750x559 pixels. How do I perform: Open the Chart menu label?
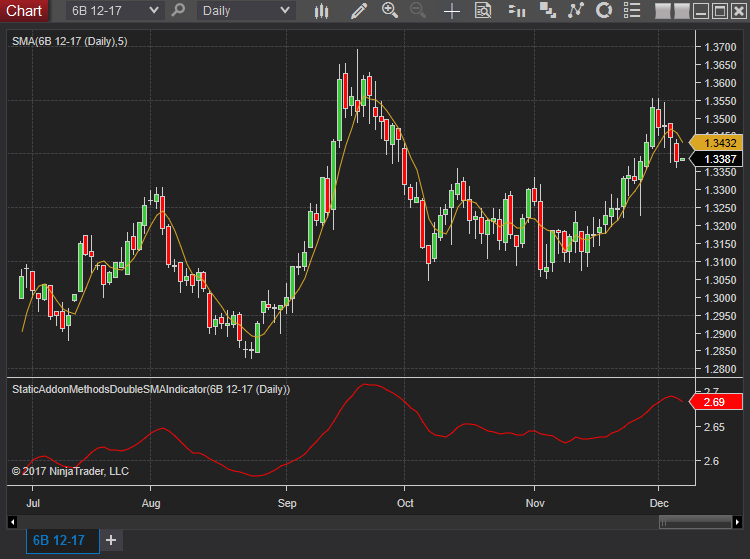[x=25, y=11]
